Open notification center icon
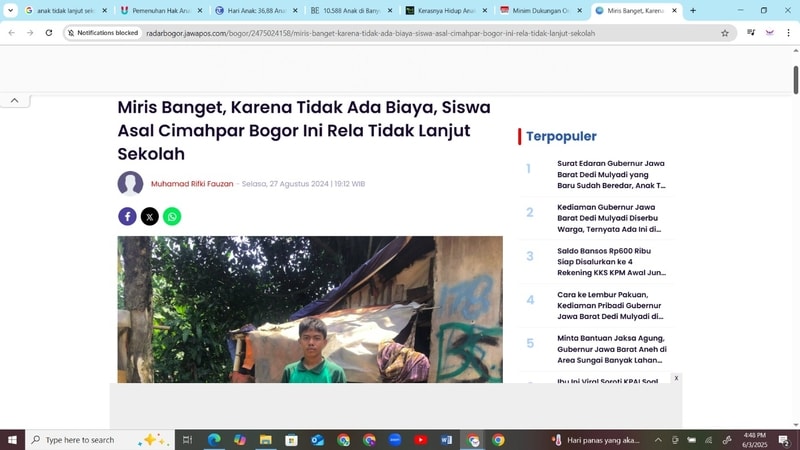Viewport: 800px width, 450px height. 784,440
